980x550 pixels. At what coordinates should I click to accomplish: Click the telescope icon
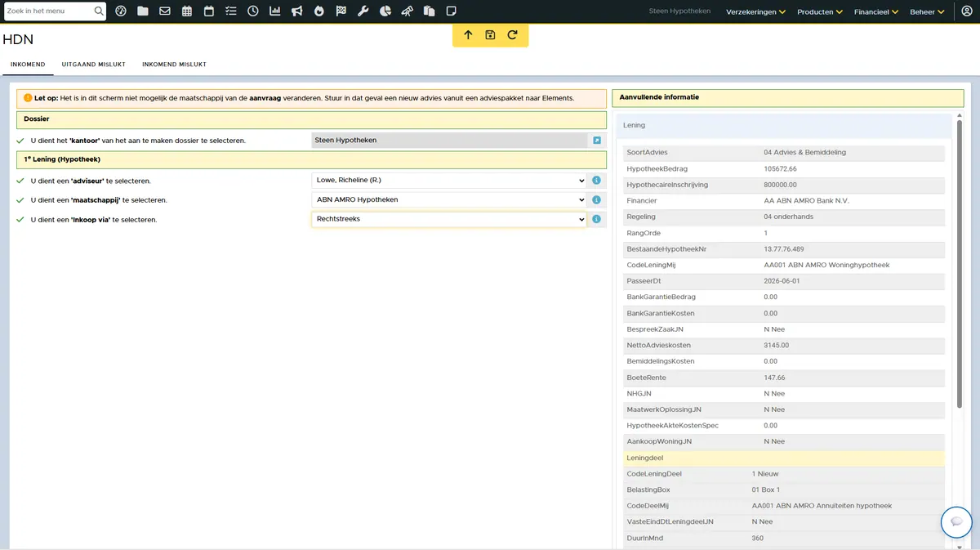click(x=408, y=11)
